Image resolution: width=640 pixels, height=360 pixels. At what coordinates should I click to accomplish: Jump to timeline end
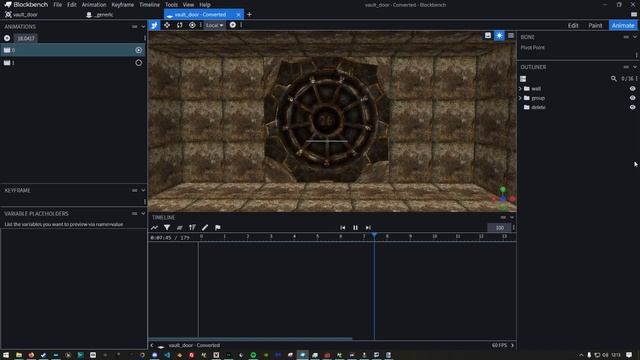(368, 228)
